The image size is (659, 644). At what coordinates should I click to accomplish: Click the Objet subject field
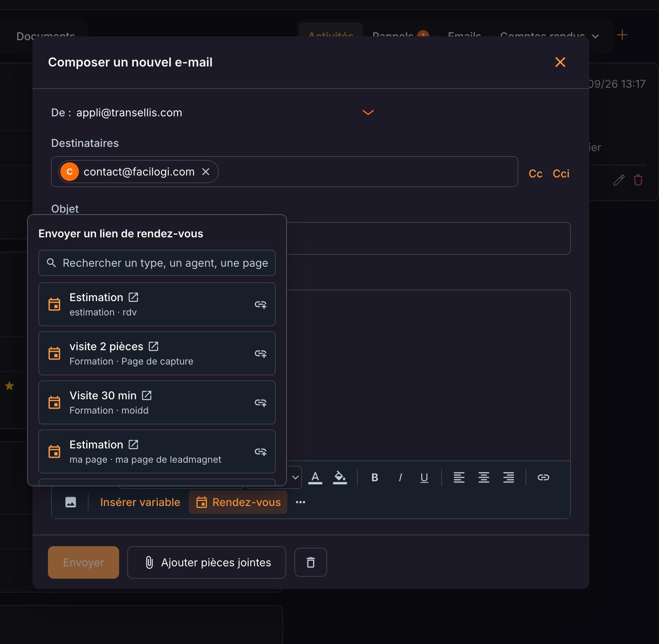[x=428, y=238]
